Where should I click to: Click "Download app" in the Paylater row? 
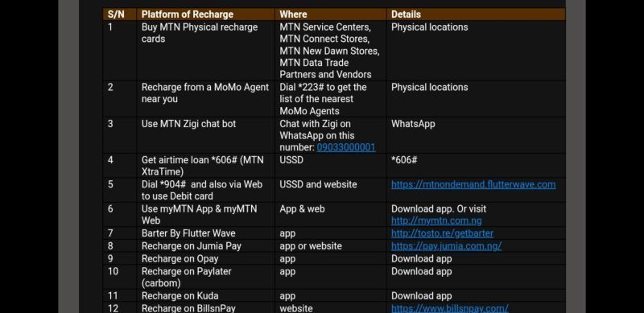421,271
